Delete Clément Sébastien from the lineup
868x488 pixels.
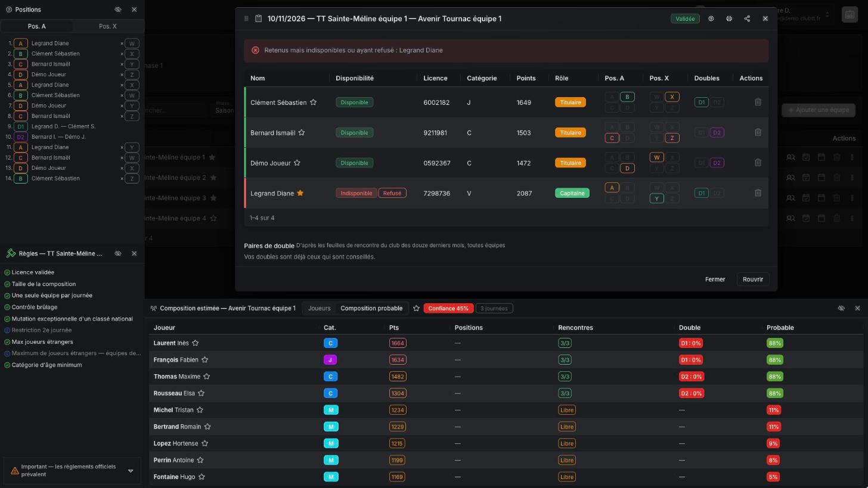point(758,102)
